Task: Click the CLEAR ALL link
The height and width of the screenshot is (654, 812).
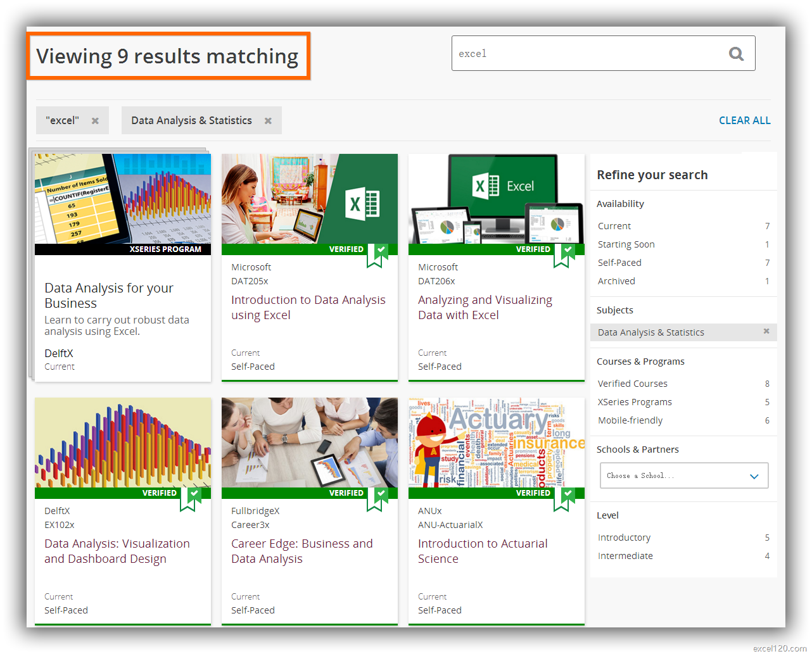Action: click(744, 120)
